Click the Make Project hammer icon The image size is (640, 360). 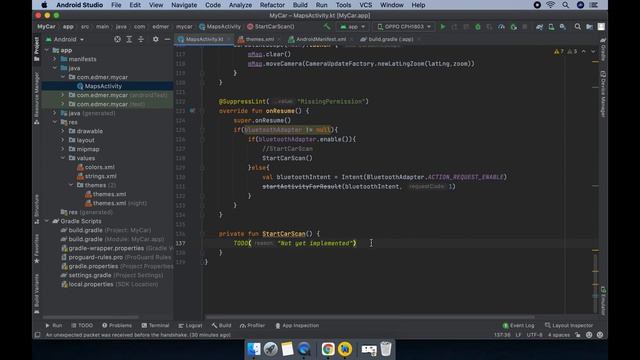tap(327, 27)
